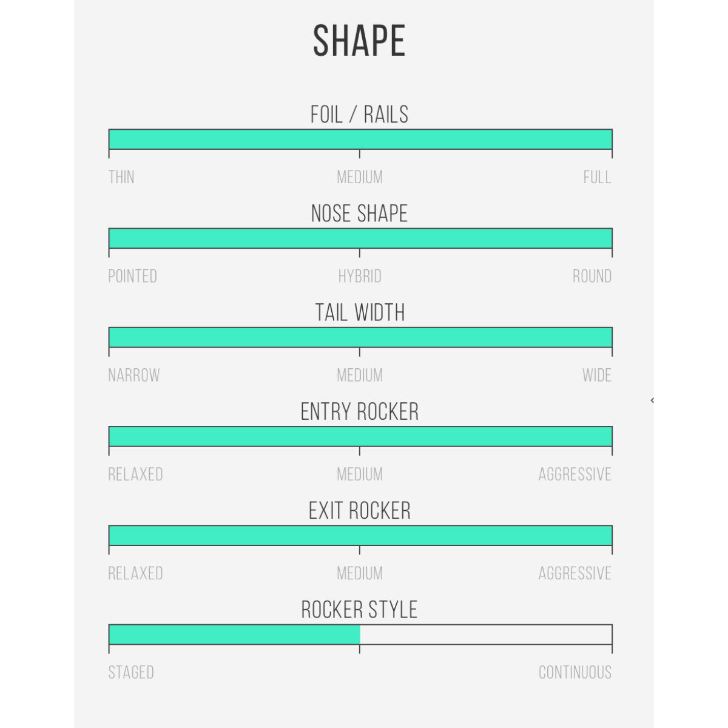728x728 pixels.
Task: Click the POINTED nose shape label
Action: click(132, 276)
